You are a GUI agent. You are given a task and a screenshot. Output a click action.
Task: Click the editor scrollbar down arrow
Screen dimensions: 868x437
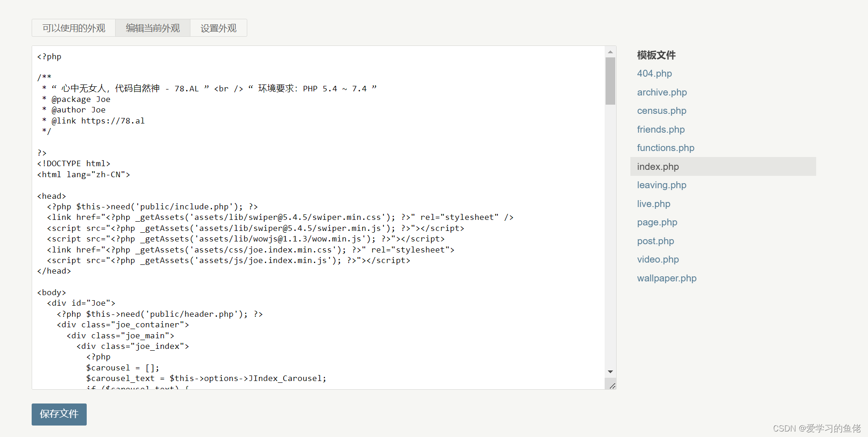pos(610,372)
